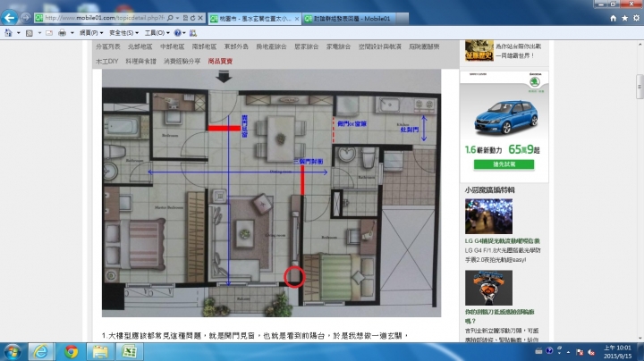Go back with the browser Back arrow
The image size is (644, 361).
click(x=10, y=18)
